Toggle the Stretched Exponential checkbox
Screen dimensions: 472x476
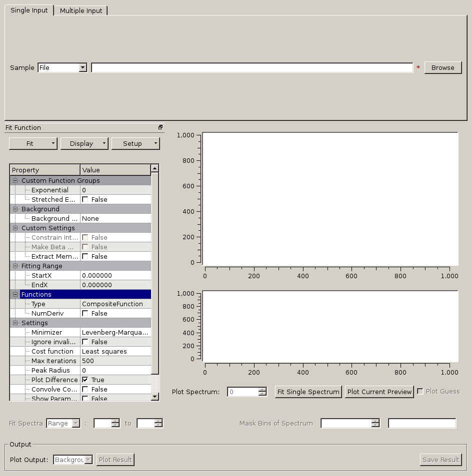85,200
